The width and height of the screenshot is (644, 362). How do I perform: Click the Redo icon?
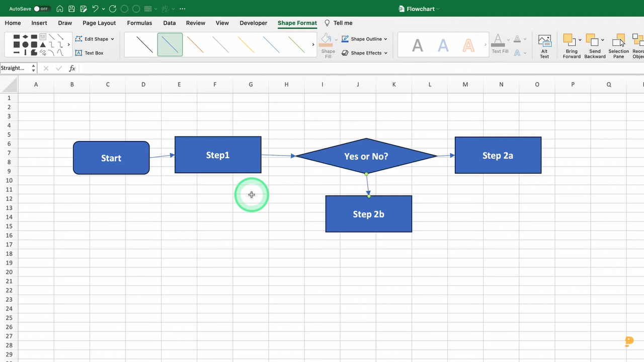(112, 9)
